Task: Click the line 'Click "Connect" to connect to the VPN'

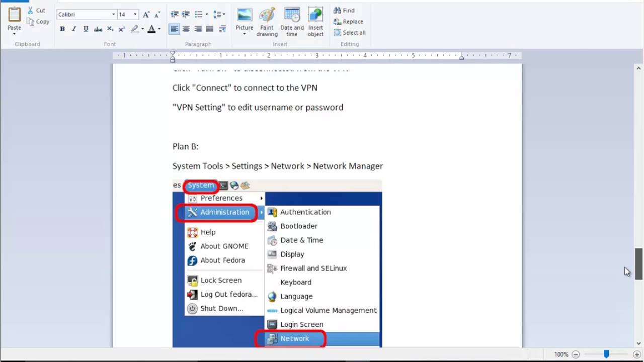Action: coord(245,87)
